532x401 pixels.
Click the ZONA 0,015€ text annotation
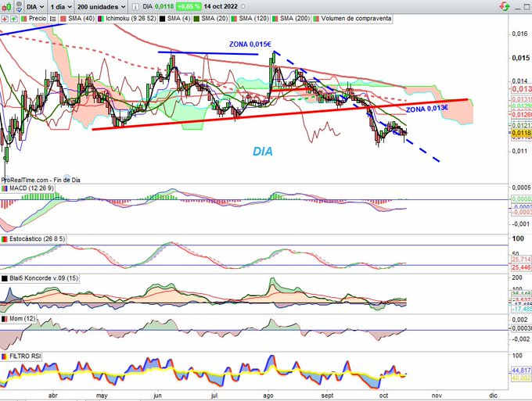coord(250,45)
